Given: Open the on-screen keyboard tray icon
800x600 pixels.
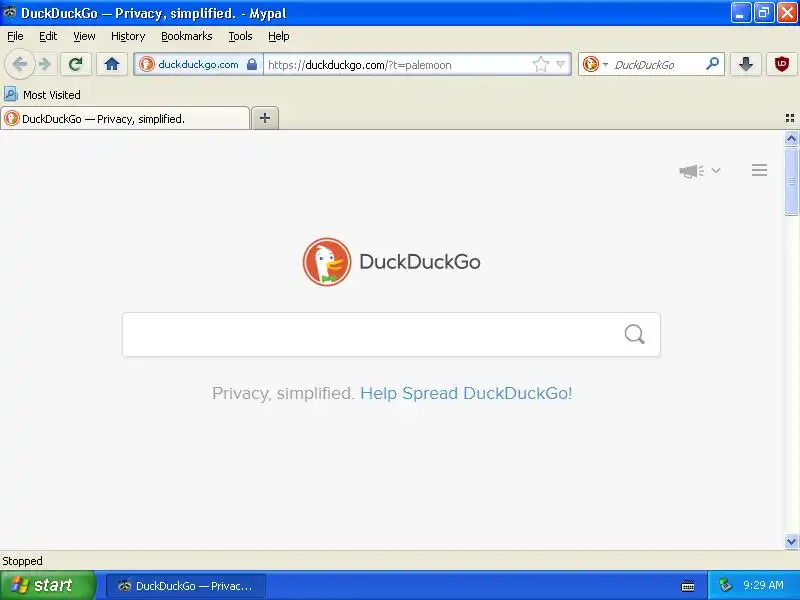Looking at the screenshot, I should 688,586.
